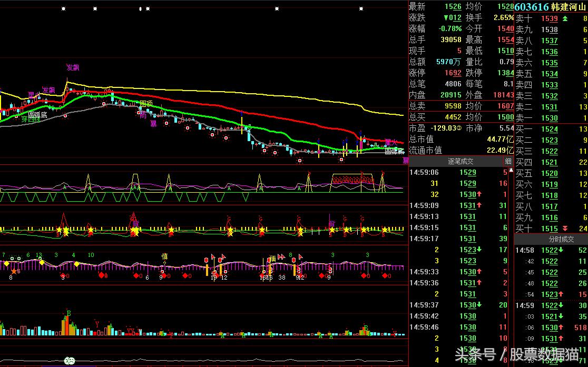Click the yellow 圆顶 marker on price chart

pos(146,104)
